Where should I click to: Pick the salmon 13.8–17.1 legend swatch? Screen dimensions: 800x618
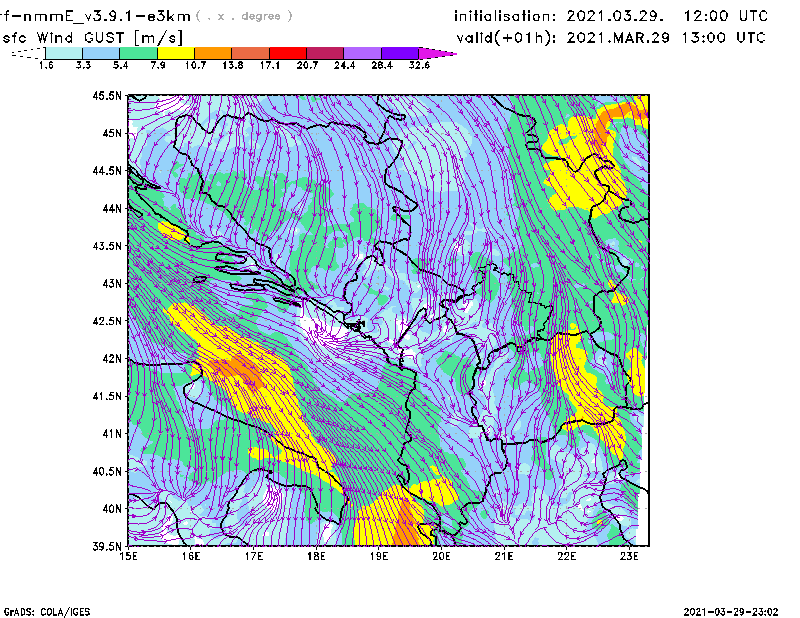[x=251, y=53]
